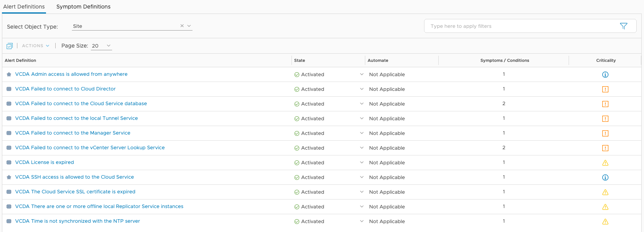Click Activated check icon for NTP server alert

[x=297, y=222]
